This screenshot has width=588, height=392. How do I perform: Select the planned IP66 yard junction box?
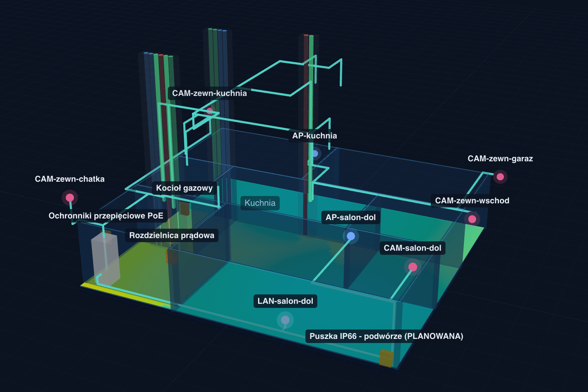(x=386, y=358)
